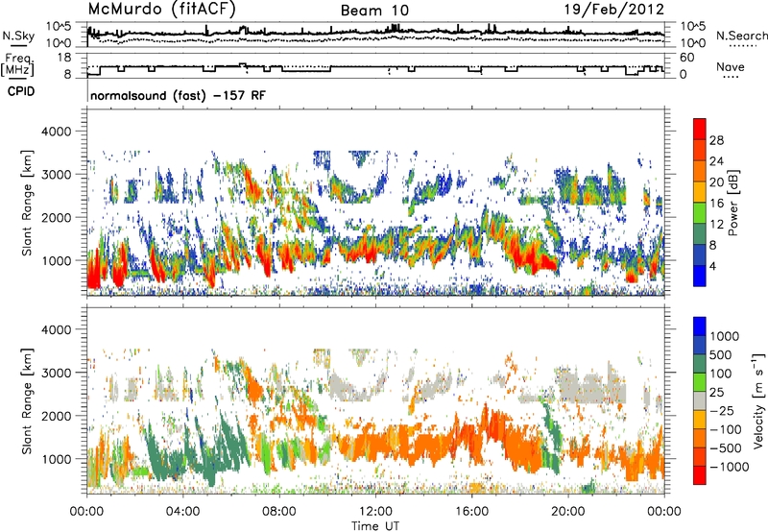Click the Nave legend label
Viewport: 768px width, 532px height.
731,66
